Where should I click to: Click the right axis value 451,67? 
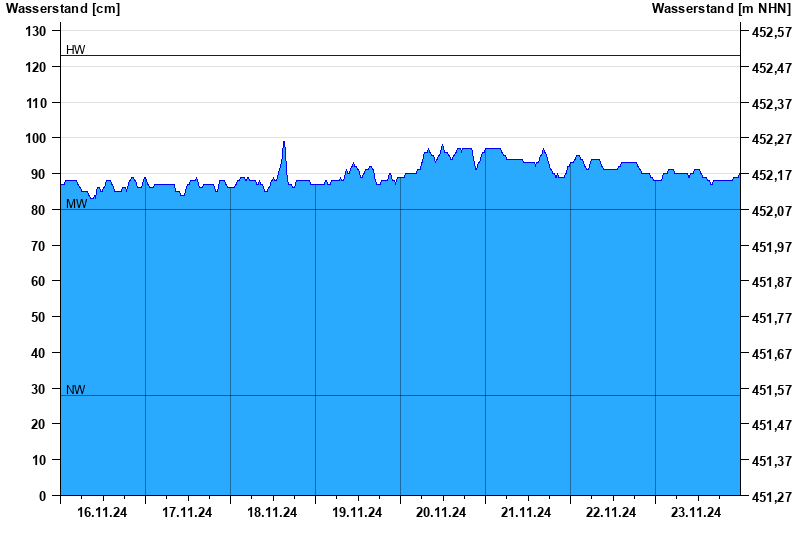[772, 354]
